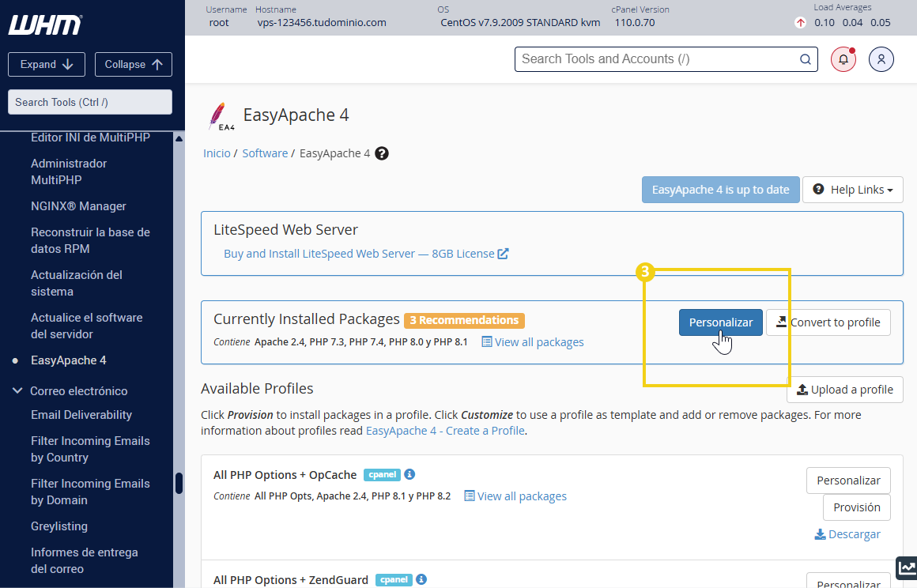Viewport: 917px width, 588px height.
Task: Open the user account profile icon
Action: pos(881,59)
